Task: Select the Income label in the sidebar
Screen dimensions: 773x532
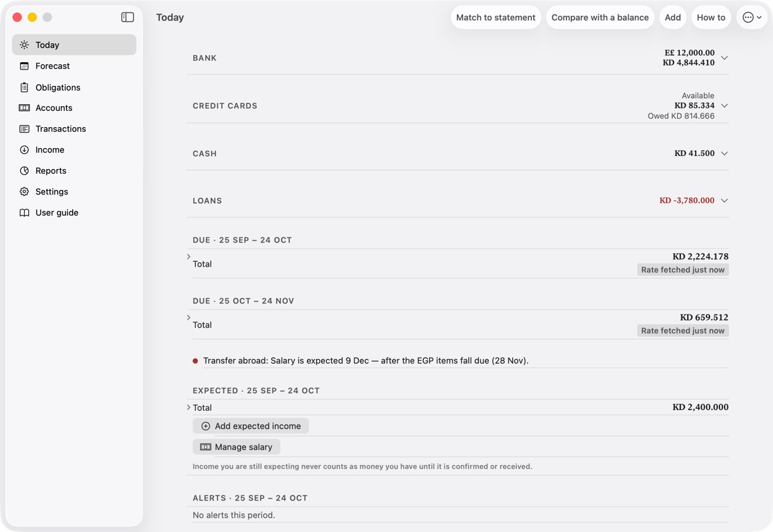Action: (50, 150)
